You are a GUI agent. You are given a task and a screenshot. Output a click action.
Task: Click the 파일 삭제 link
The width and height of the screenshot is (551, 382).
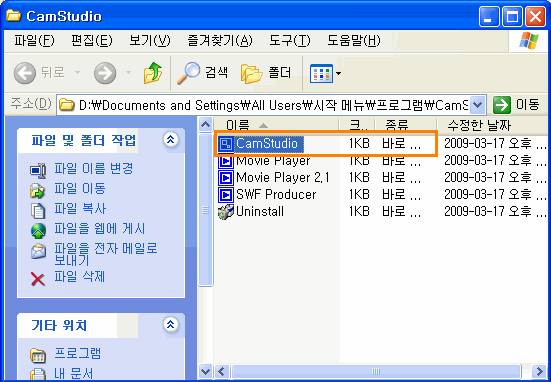(x=80, y=277)
